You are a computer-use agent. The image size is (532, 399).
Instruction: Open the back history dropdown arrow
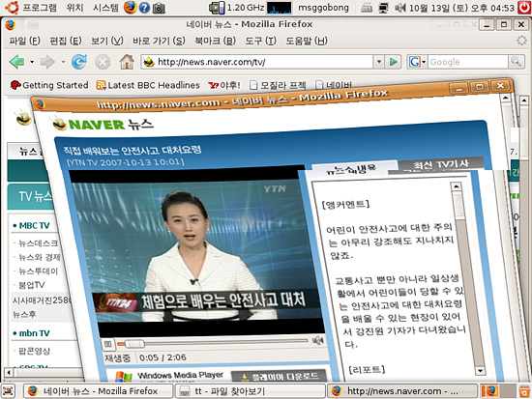tap(32, 62)
